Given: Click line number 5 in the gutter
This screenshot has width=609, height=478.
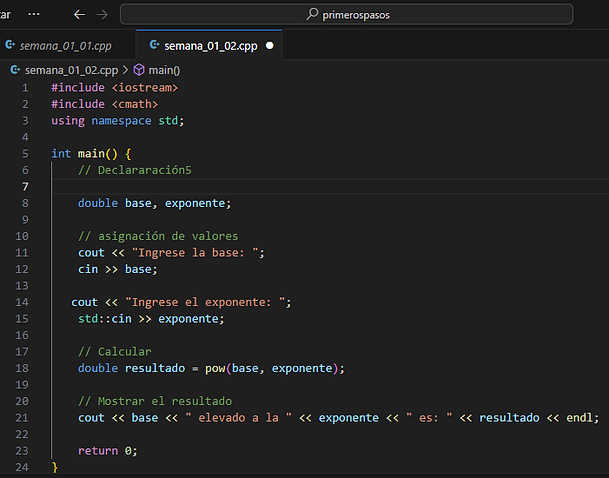Looking at the screenshot, I should click(24, 153).
